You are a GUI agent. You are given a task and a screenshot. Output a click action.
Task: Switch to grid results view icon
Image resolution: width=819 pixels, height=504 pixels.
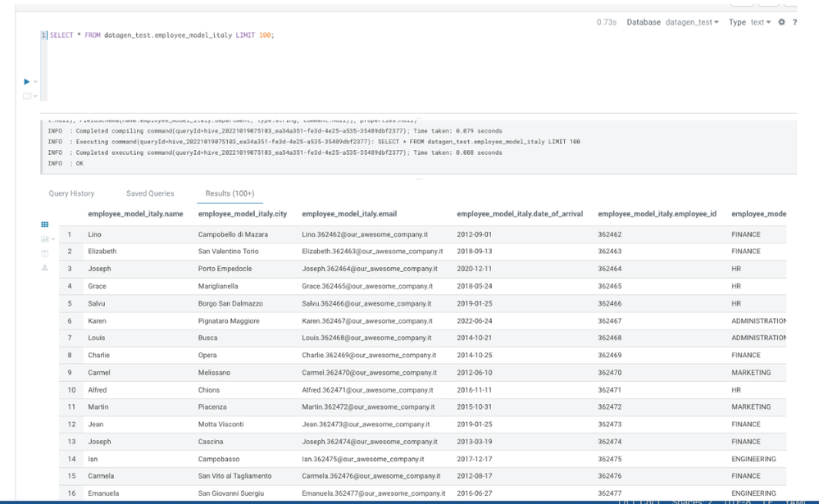pyautogui.click(x=45, y=225)
